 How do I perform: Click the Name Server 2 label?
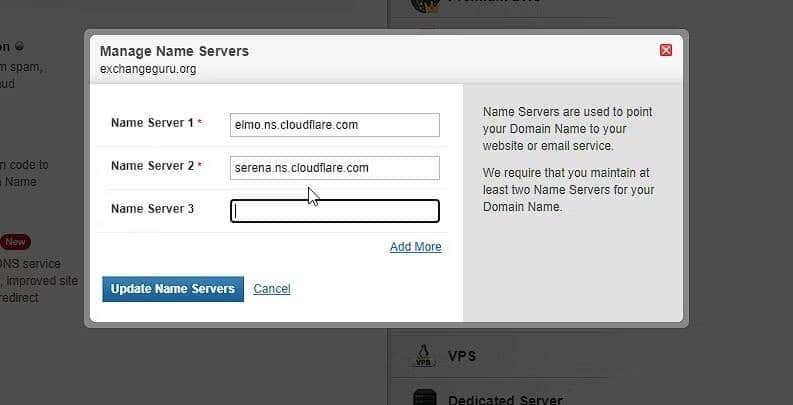click(152, 166)
